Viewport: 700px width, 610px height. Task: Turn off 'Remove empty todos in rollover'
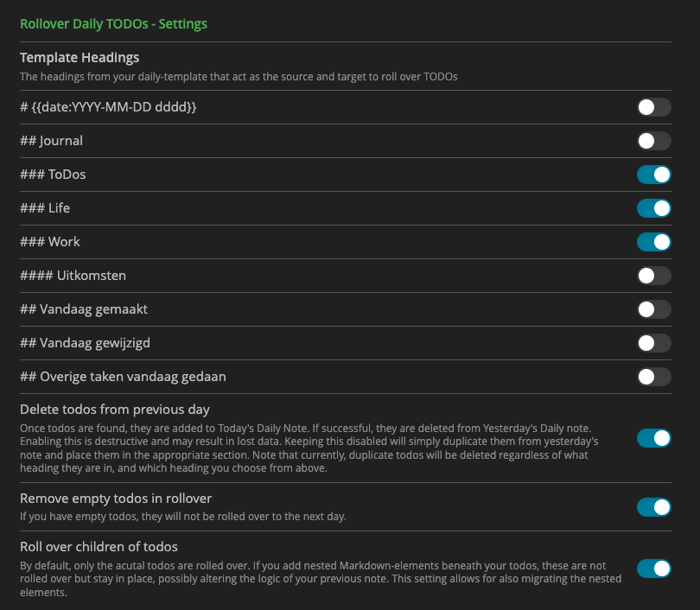tap(654, 508)
